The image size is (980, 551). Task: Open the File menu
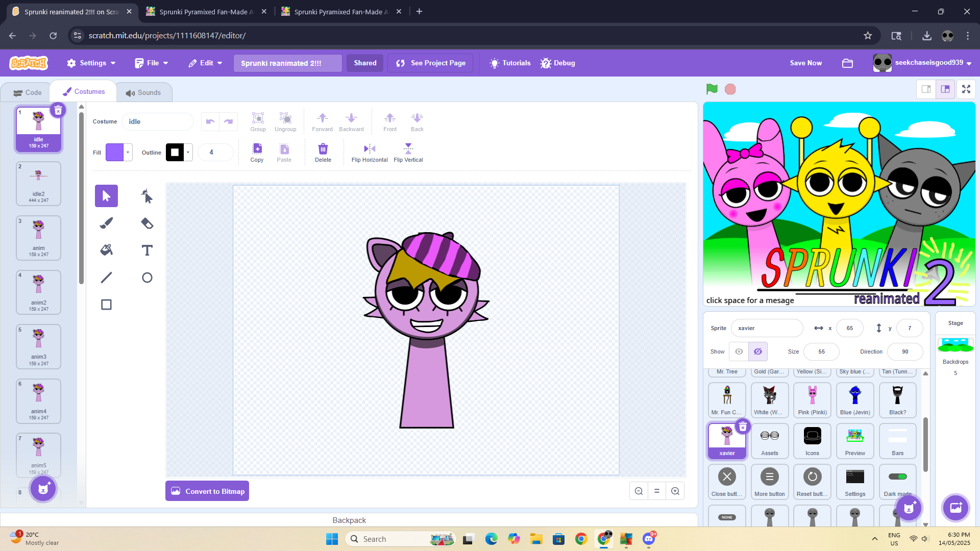[152, 63]
